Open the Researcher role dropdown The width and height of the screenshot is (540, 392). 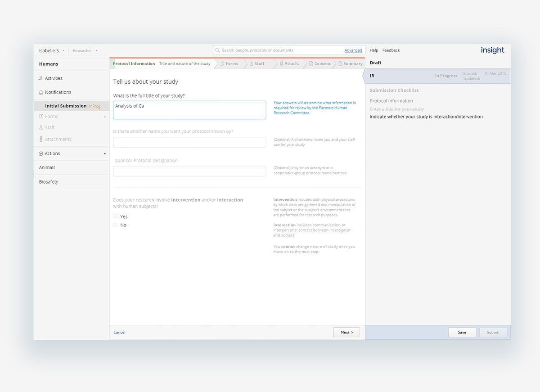pos(85,51)
